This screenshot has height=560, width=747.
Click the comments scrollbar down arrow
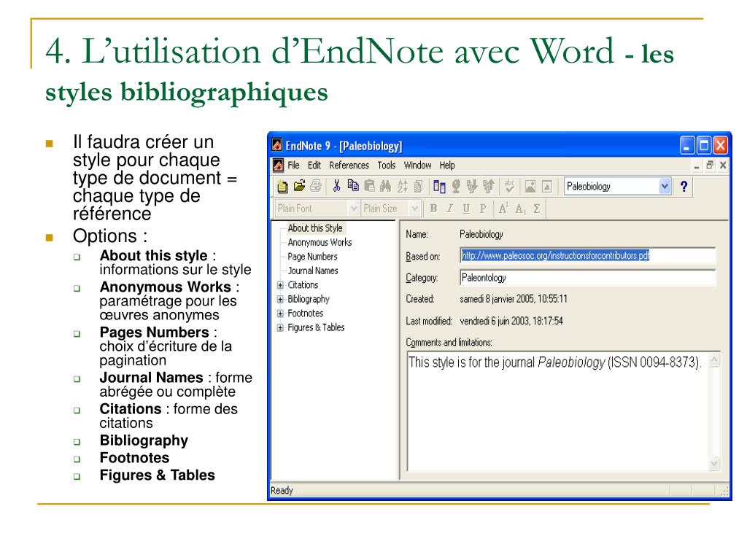[714, 463]
